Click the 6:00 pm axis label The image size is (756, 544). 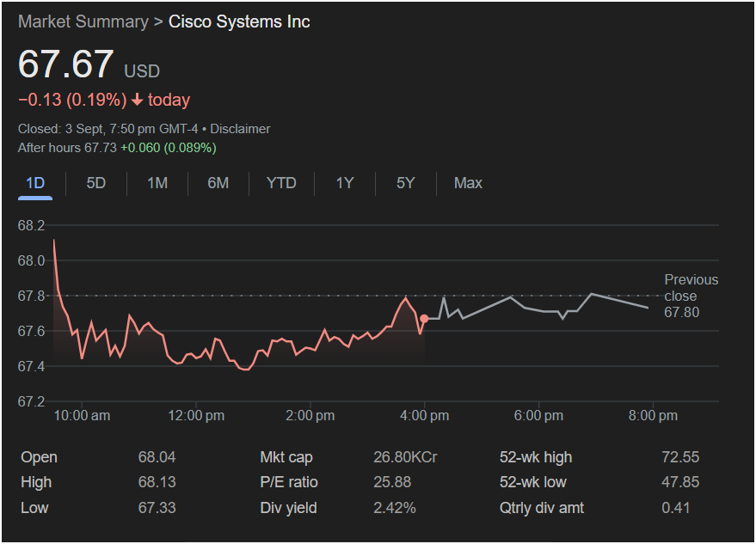coord(538,415)
